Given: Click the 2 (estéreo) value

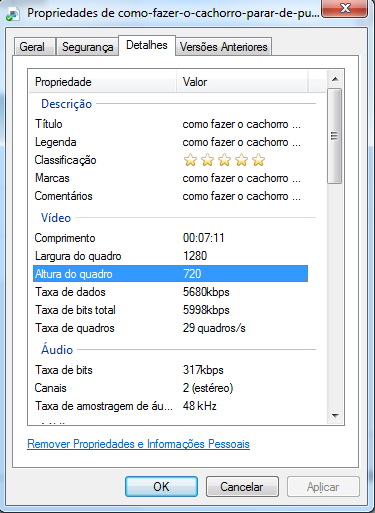Looking at the screenshot, I should tap(208, 388).
